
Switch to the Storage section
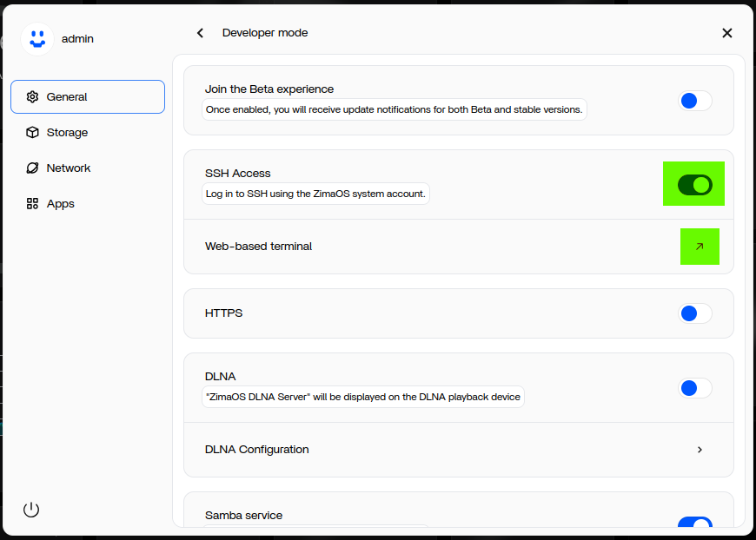point(65,132)
